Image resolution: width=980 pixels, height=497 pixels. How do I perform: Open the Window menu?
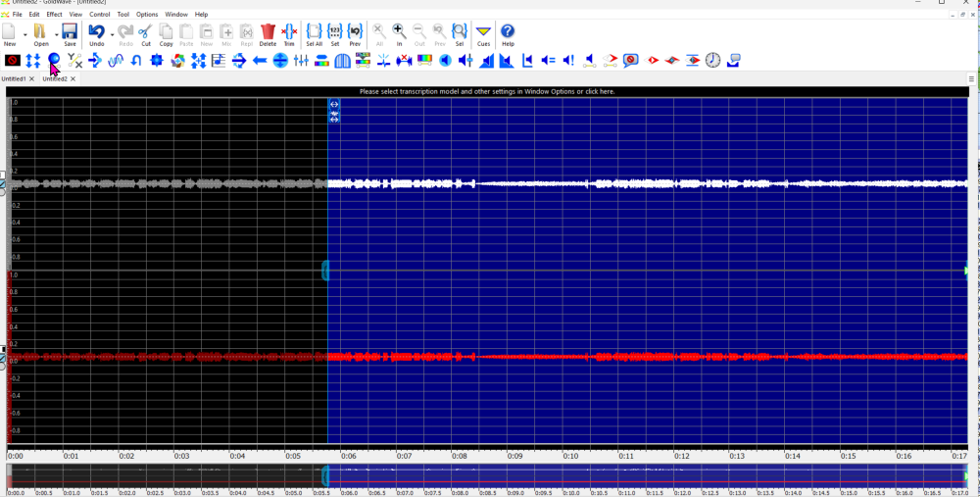176,14
